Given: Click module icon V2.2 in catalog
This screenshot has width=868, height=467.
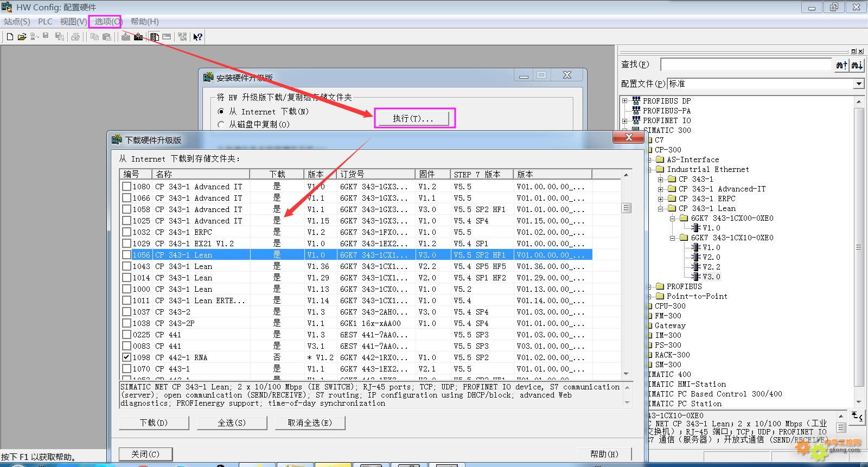Looking at the screenshot, I should point(697,267).
